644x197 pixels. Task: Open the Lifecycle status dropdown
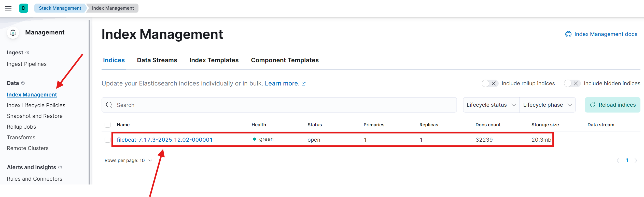pyautogui.click(x=491, y=105)
